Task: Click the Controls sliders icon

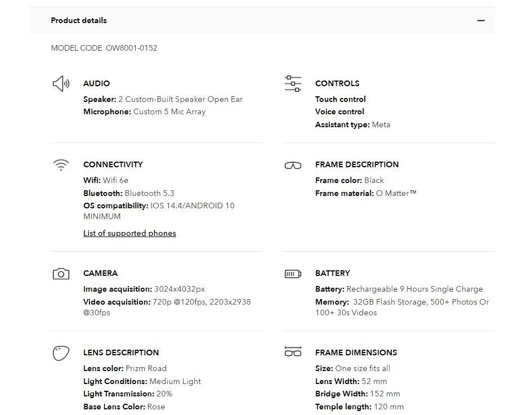Action: [x=293, y=84]
